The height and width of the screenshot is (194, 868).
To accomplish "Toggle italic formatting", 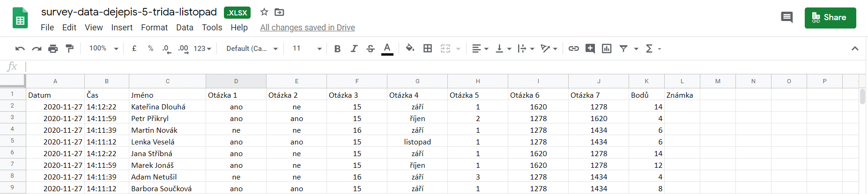I will pos(354,49).
